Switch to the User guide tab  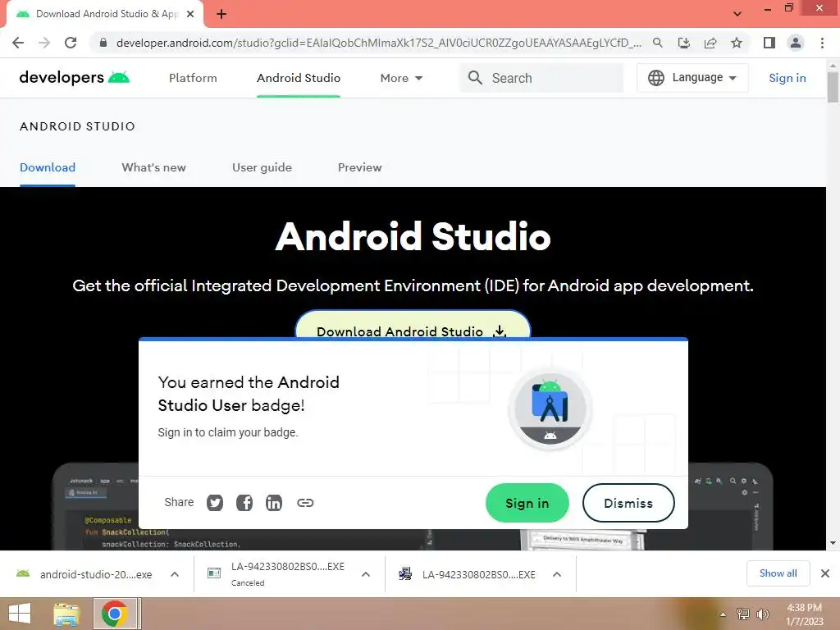262,167
